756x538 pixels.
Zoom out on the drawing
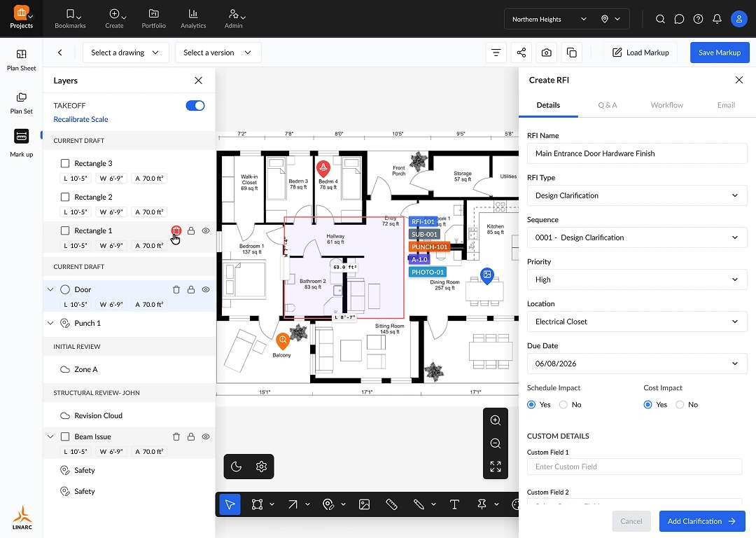click(x=495, y=443)
